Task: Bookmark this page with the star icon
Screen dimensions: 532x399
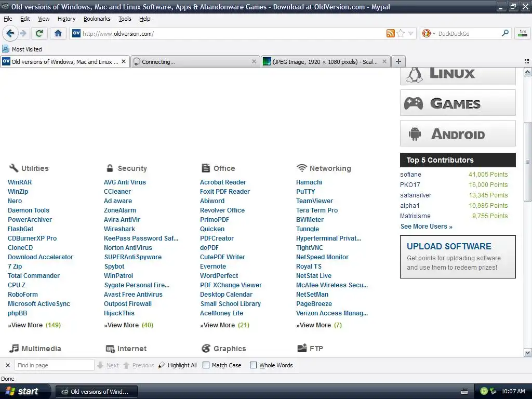Action: tap(401, 33)
